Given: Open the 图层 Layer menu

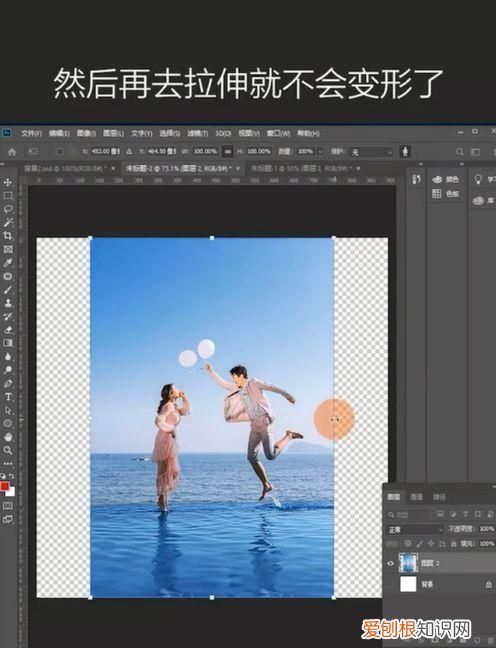Looking at the screenshot, I should point(113,133).
